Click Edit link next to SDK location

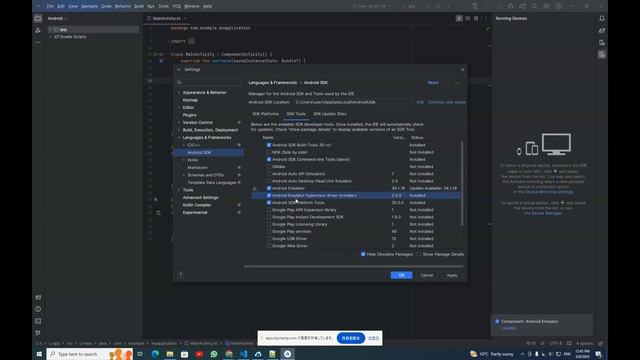(420, 102)
